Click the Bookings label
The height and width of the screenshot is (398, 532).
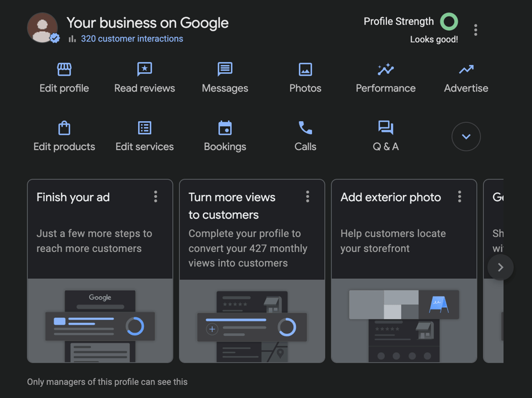[x=225, y=147]
